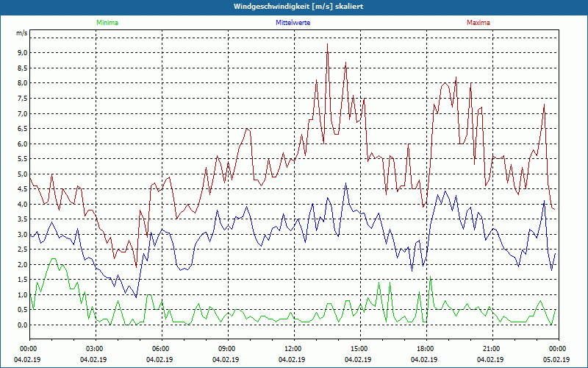Click the 21:00 time axis label

point(492,349)
